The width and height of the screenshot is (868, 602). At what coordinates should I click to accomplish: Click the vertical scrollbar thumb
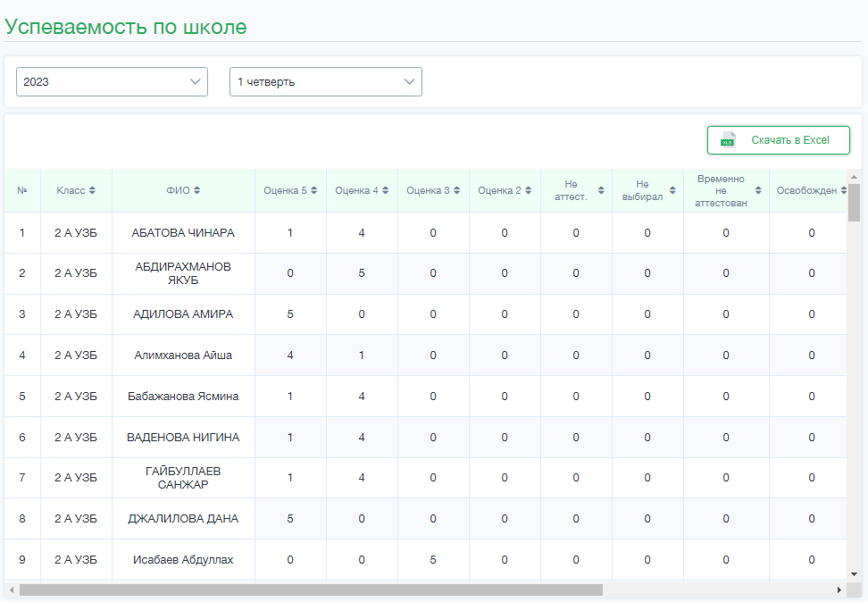click(x=855, y=203)
